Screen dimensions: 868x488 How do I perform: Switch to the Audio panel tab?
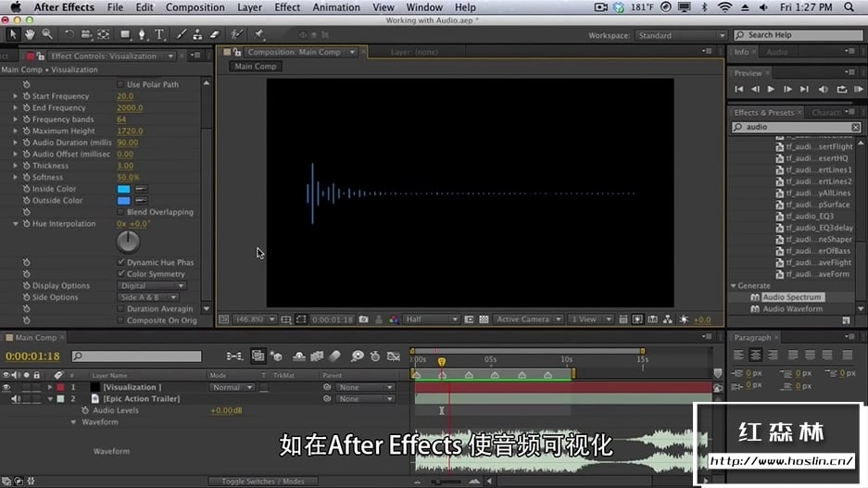[777, 52]
